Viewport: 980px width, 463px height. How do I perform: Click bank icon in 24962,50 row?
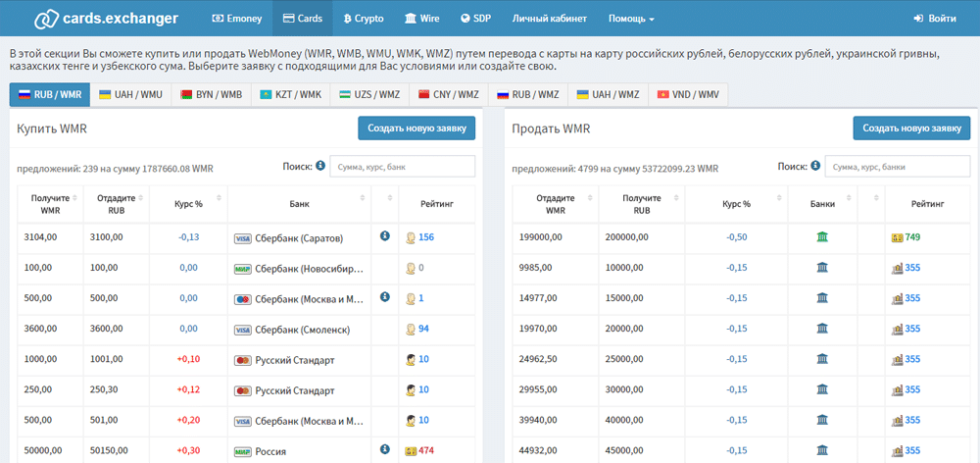pos(822,359)
